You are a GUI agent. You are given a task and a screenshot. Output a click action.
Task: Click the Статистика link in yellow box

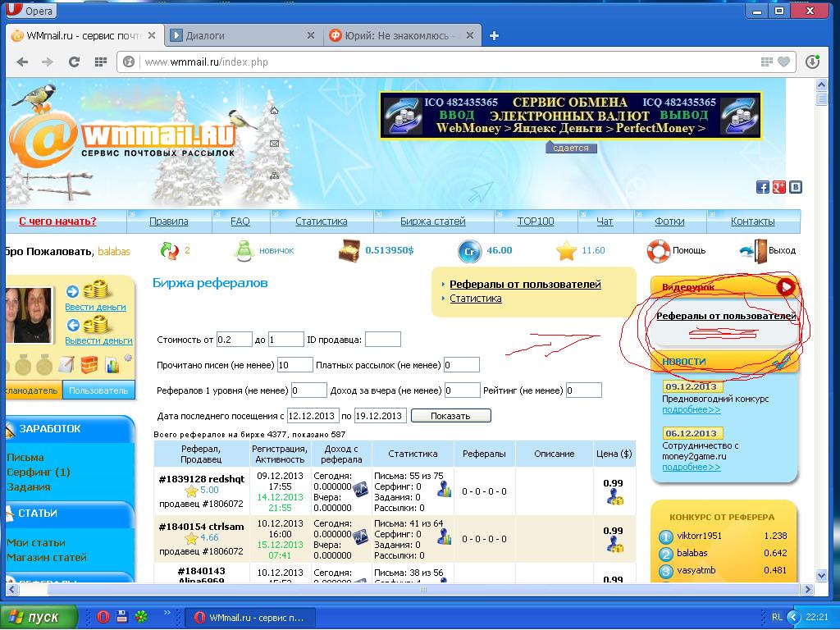pos(476,299)
